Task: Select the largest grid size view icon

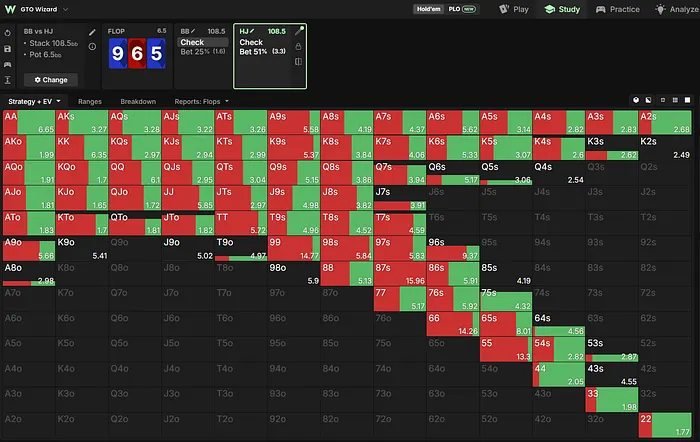Action: click(688, 100)
